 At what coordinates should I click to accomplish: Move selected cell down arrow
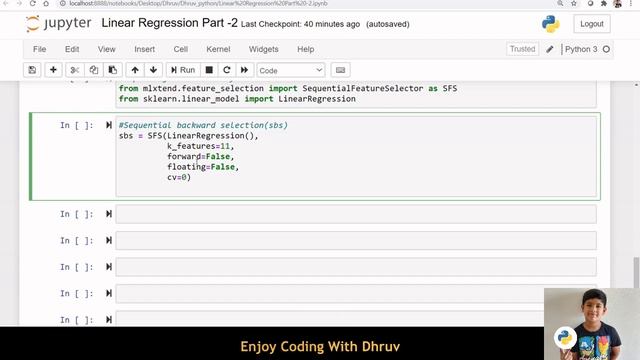pos(153,70)
